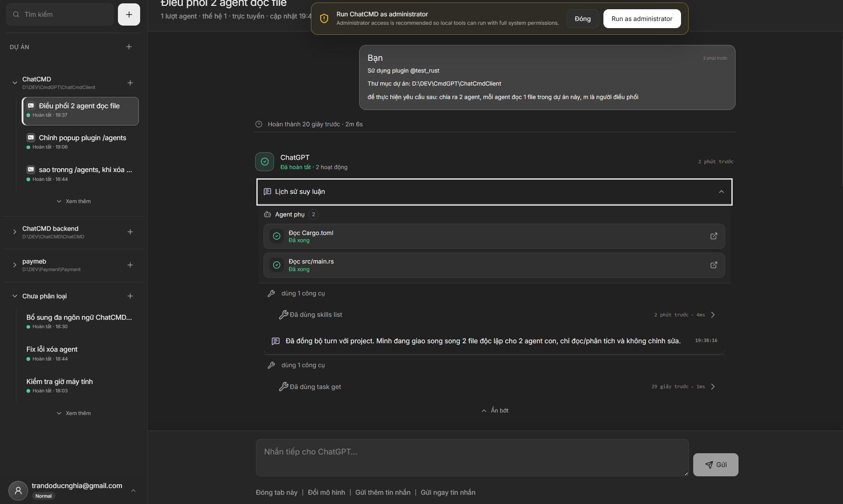Expand the Đã dùng task get details arrow
The width and height of the screenshot is (843, 504).
click(x=713, y=386)
